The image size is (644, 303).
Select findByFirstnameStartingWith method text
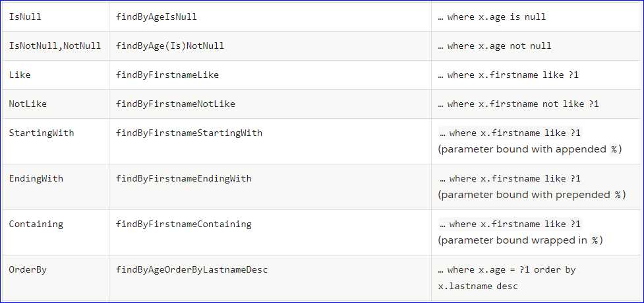(x=189, y=133)
